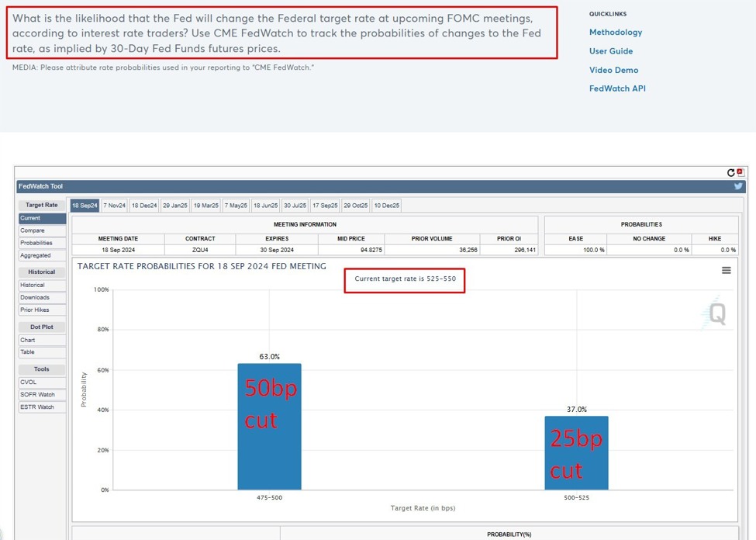
Task: Click the red pop-out icon at top right
Action: pyautogui.click(x=740, y=172)
